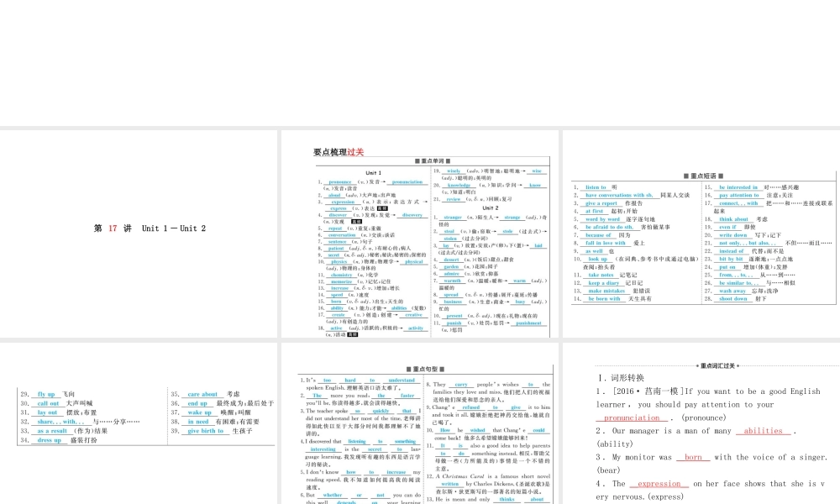840x504 pixels.
Task: Select the phrase 'in need'
Action: pyautogui.click(x=197, y=422)
